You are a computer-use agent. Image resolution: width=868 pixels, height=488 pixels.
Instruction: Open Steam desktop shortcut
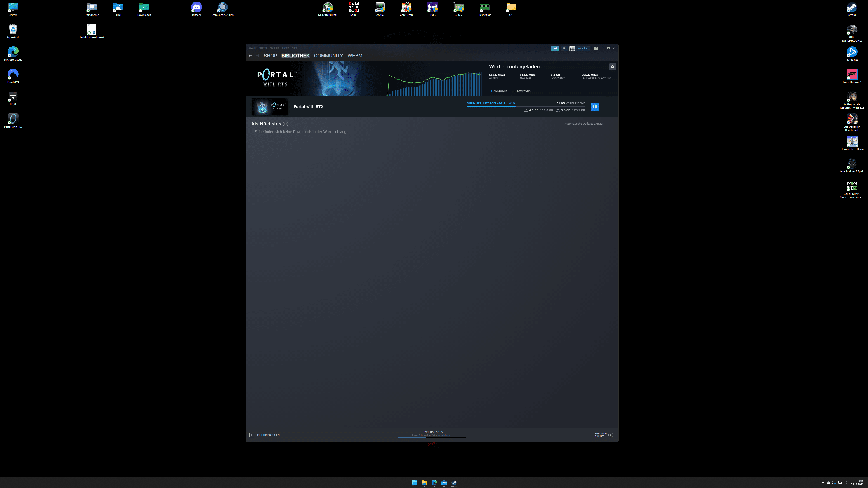[852, 9]
